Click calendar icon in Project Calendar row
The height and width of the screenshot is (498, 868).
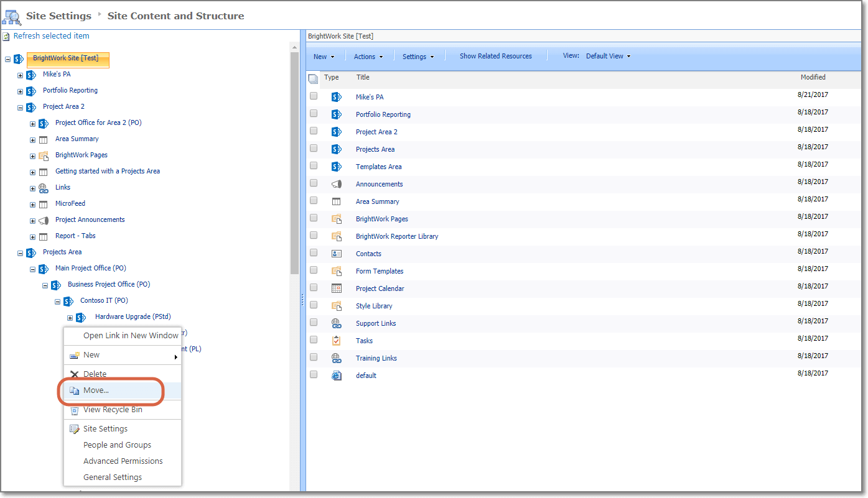pos(337,288)
